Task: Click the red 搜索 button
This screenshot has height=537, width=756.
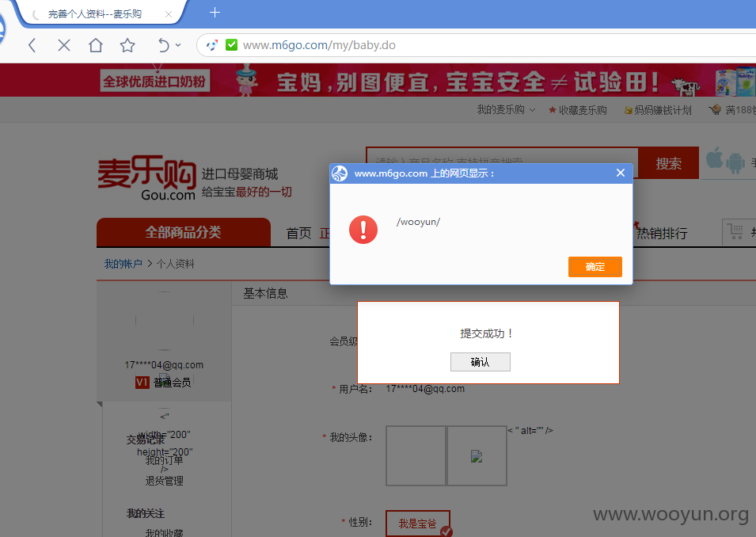Action: [668, 164]
